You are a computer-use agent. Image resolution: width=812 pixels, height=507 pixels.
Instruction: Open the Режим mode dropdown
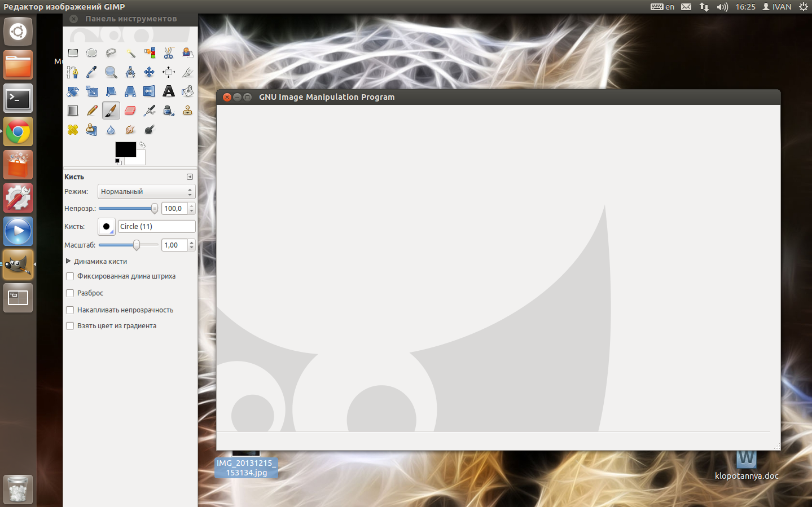coord(147,192)
